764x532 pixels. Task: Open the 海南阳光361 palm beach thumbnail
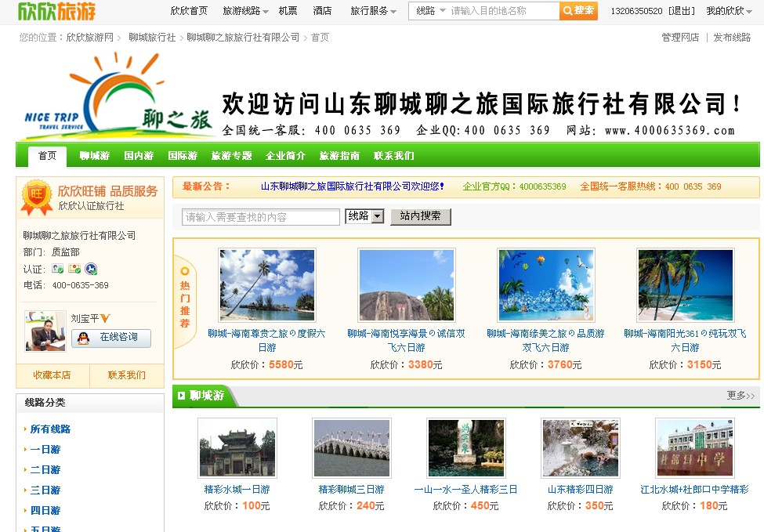pyautogui.click(x=685, y=285)
